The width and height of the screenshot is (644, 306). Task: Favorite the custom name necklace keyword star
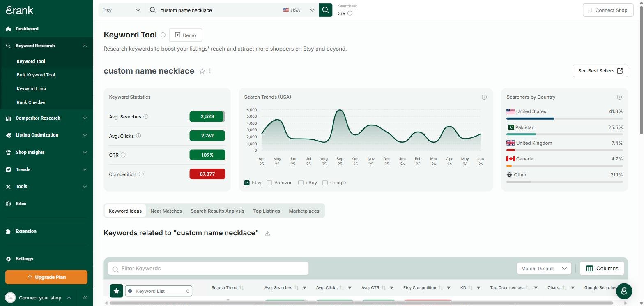point(202,71)
